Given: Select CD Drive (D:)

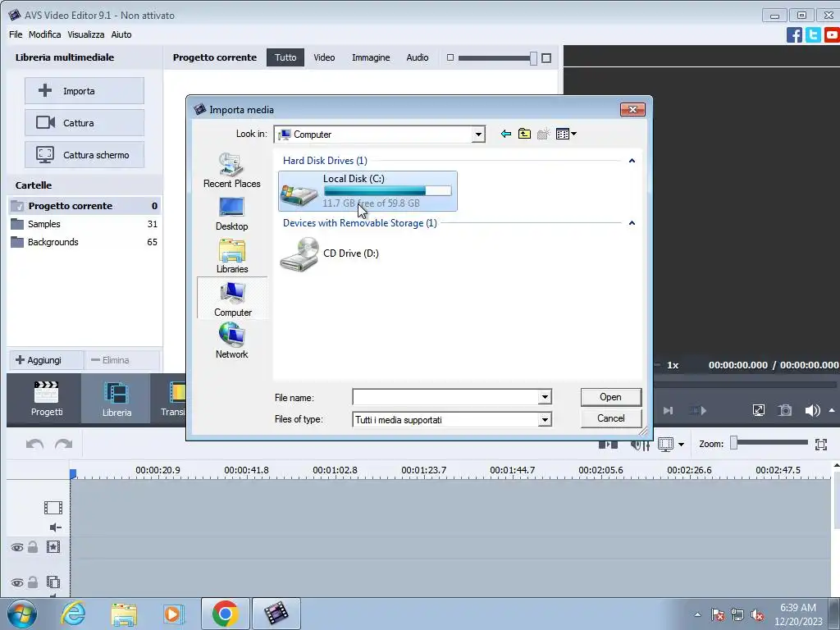Looking at the screenshot, I should 330,254.
